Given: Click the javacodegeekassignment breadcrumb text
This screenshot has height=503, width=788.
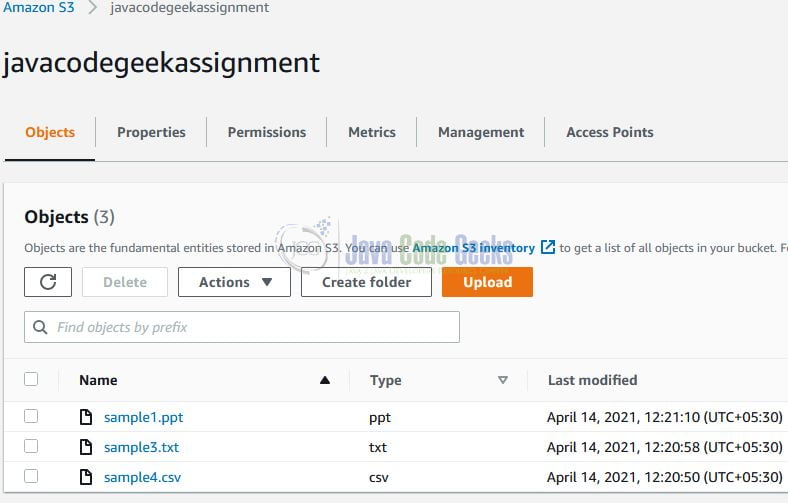Looking at the screenshot, I should coord(189,8).
